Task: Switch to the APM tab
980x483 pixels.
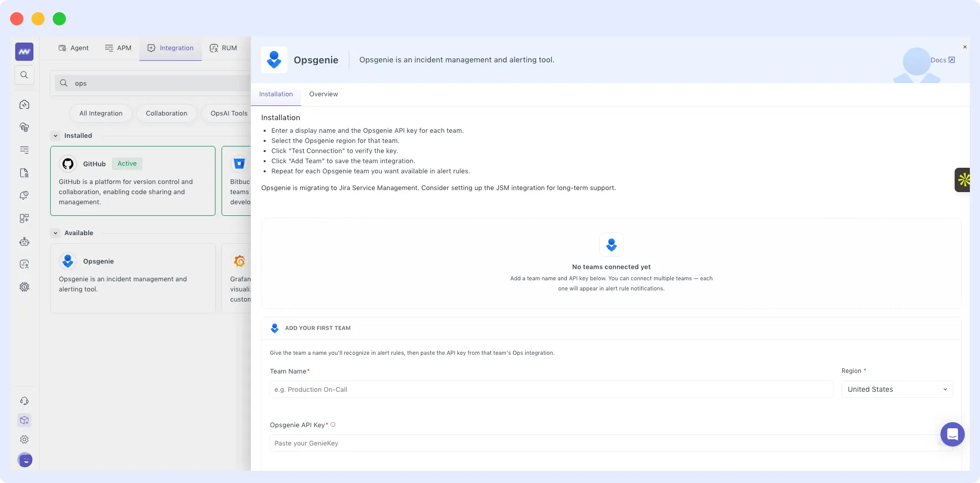Action: click(118, 48)
